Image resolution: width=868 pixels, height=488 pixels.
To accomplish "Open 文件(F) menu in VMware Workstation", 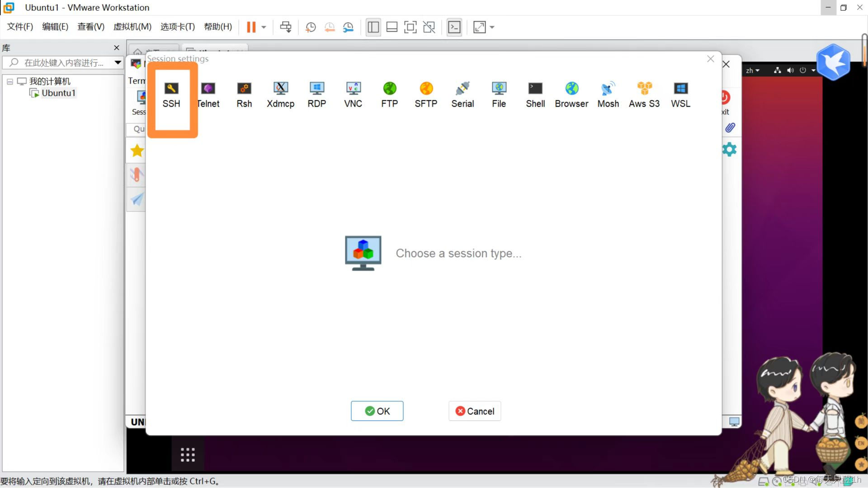I will click(20, 27).
